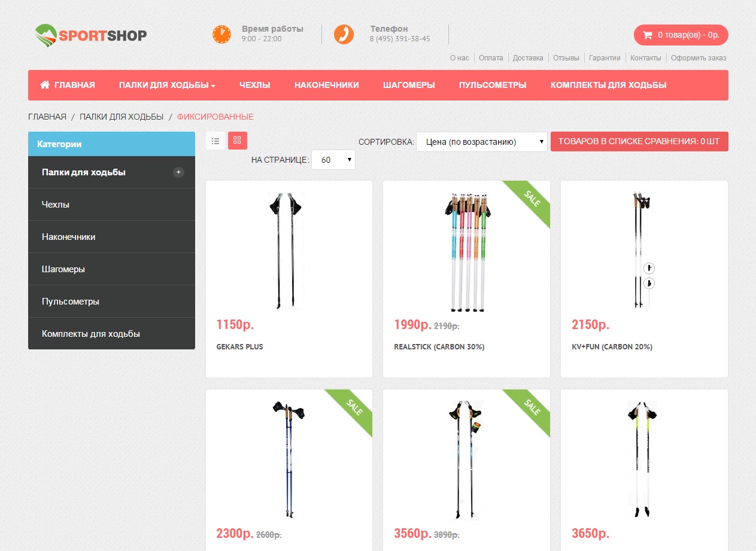
Task: Open the GEKARS PLUS product image
Action: pos(286,251)
